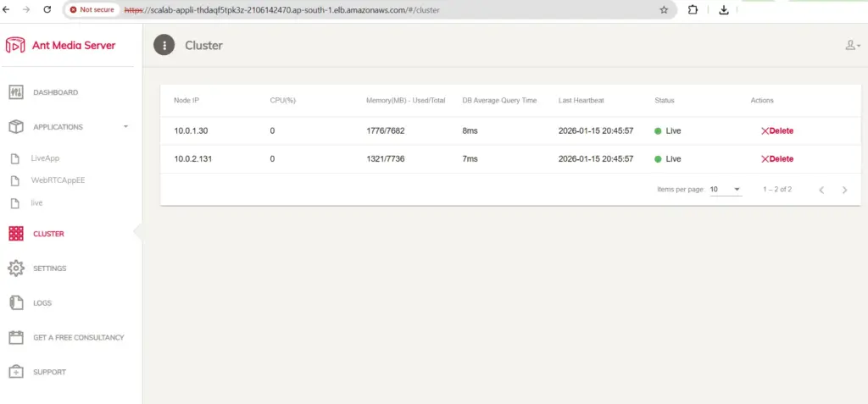Click the Dashboard sliders icon

16,92
